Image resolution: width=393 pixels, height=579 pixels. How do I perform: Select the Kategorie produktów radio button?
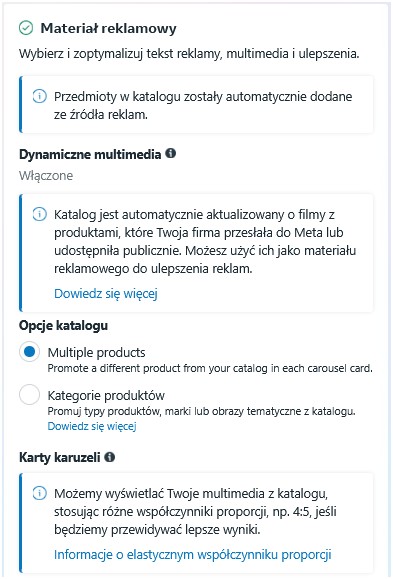pyautogui.click(x=30, y=395)
